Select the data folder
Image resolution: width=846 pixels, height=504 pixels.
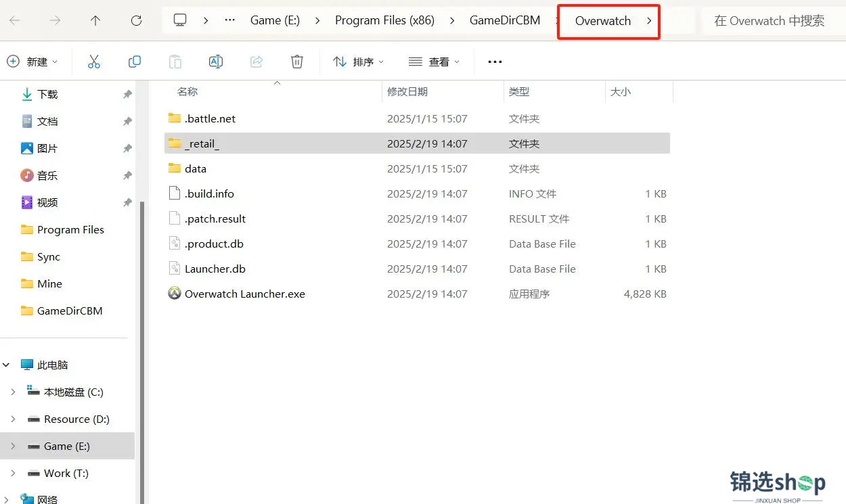click(417, 168)
